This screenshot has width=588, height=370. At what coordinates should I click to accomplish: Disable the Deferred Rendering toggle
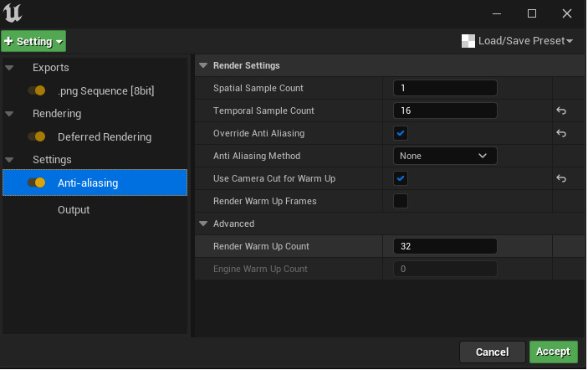pos(36,136)
